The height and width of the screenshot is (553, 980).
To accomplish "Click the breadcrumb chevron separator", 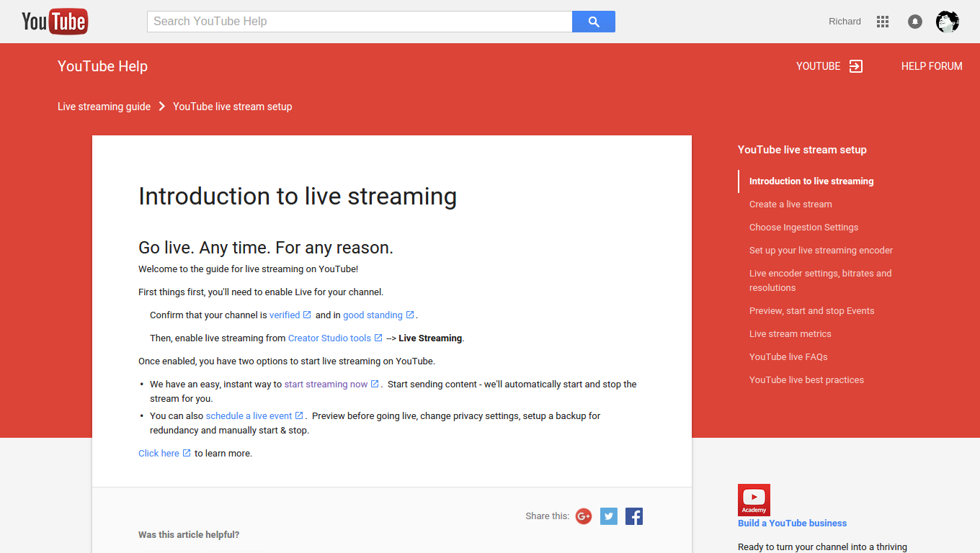I will pos(162,107).
